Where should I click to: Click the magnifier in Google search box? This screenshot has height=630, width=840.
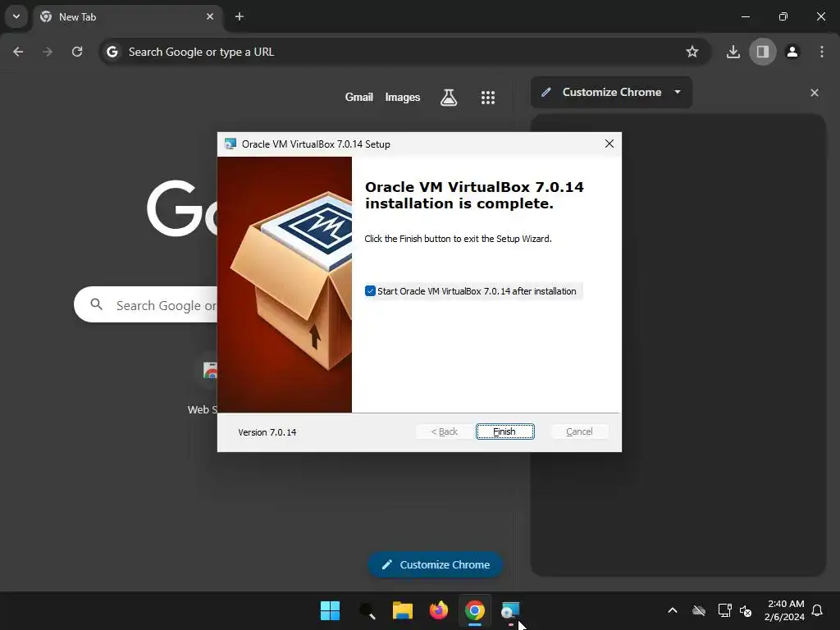click(97, 304)
